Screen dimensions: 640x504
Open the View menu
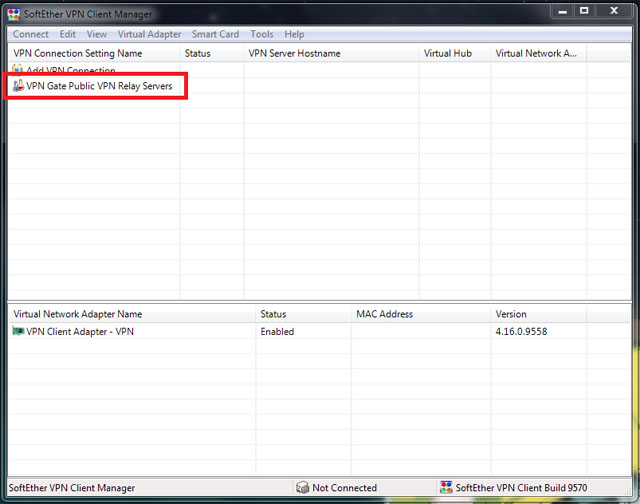97,34
